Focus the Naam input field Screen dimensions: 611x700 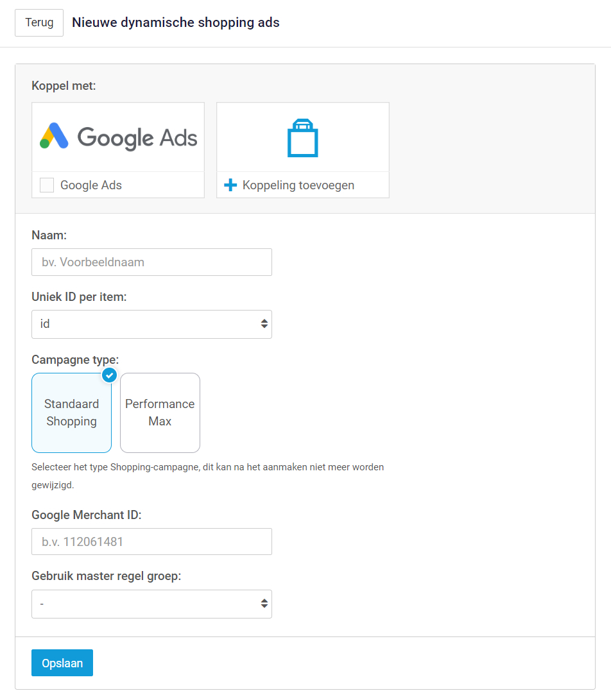(x=151, y=262)
